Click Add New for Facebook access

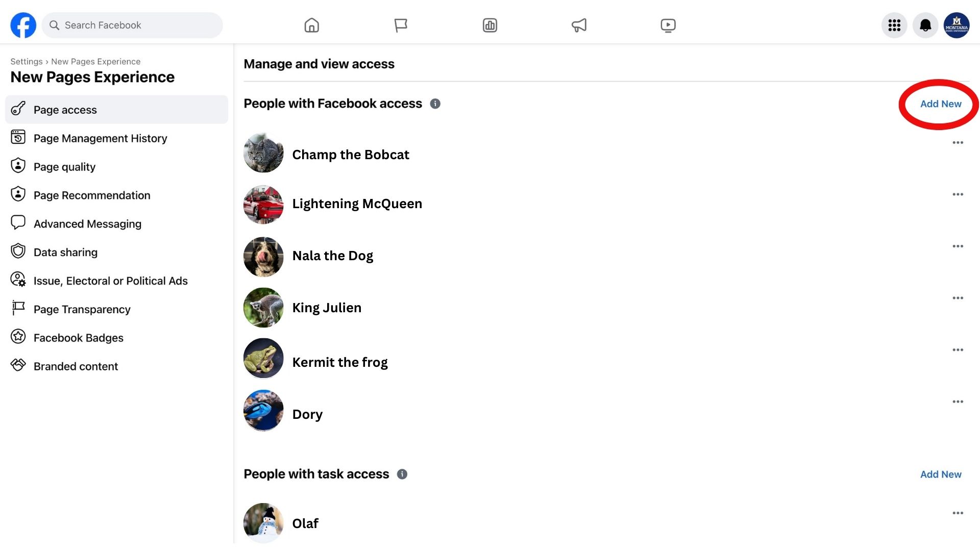pyautogui.click(x=940, y=103)
